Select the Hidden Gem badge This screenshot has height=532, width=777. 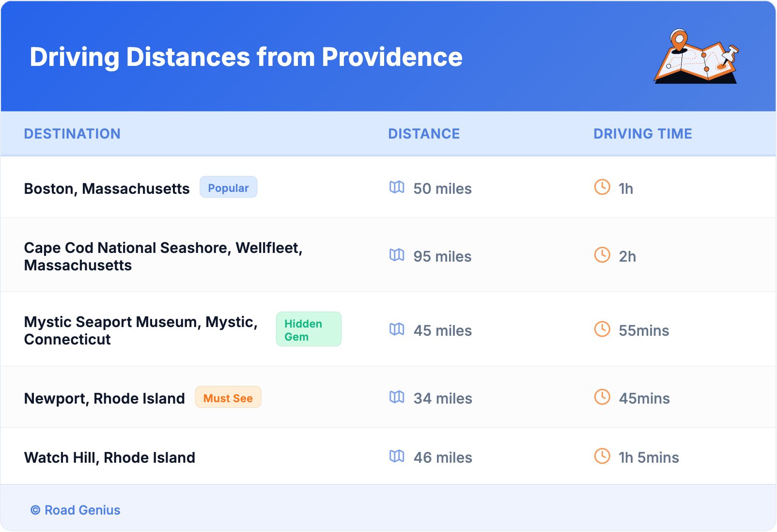pyautogui.click(x=309, y=329)
